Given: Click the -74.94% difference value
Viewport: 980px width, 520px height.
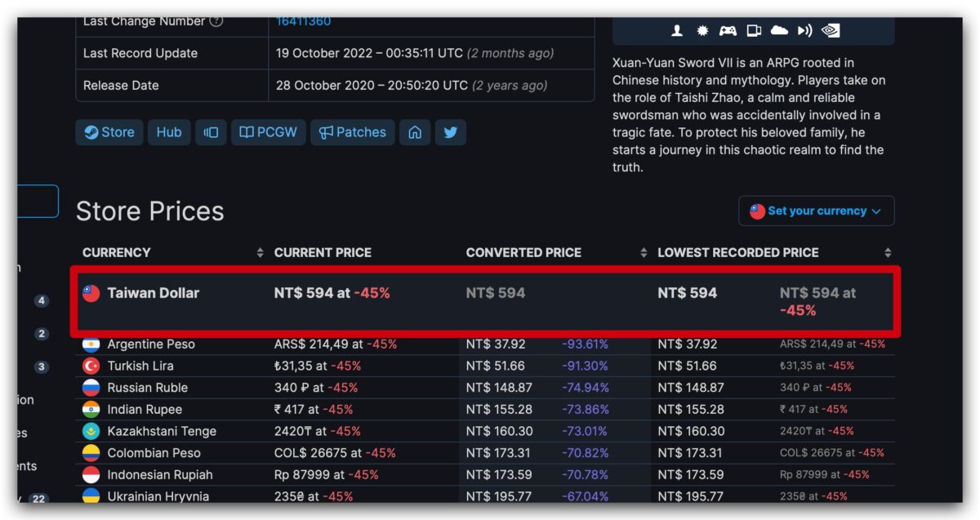Looking at the screenshot, I should tap(585, 387).
